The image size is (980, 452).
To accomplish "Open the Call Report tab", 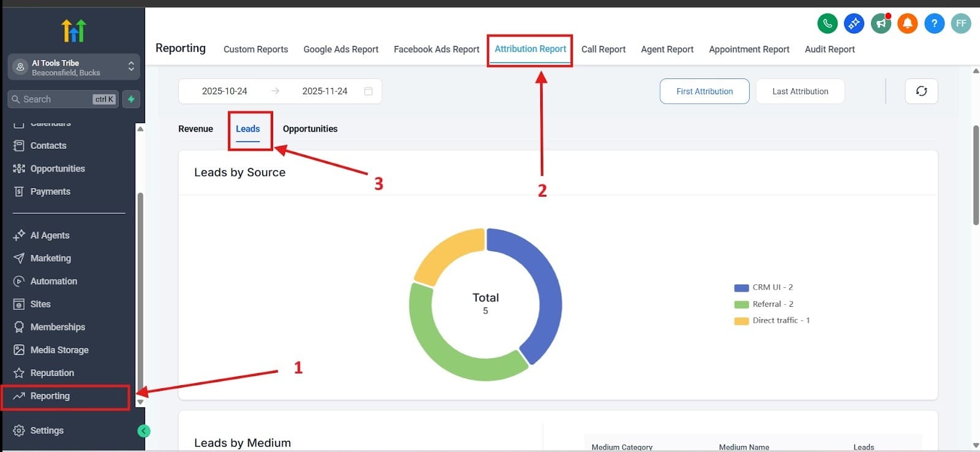I will 603,49.
